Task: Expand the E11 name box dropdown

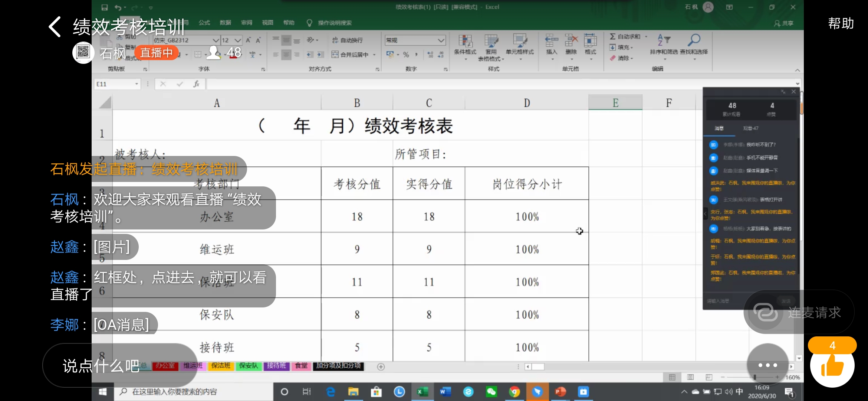Action: tap(137, 84)
